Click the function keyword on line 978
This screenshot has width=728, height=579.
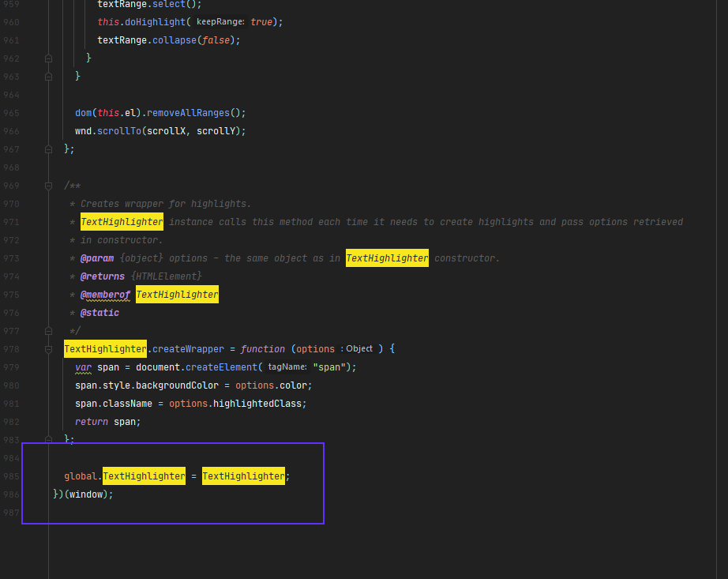tap(263, 349)
